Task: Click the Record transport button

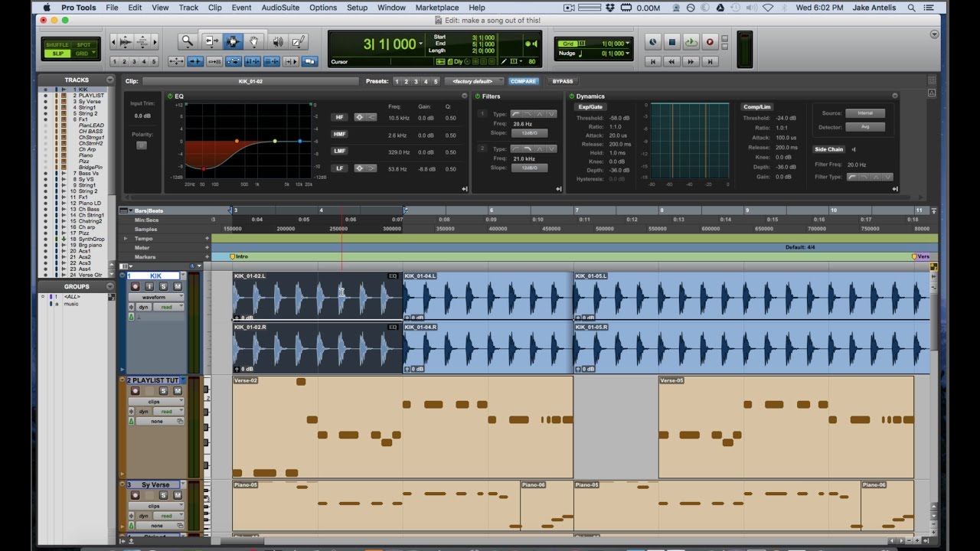Action: pyautogui.click(x=710, y=43)
